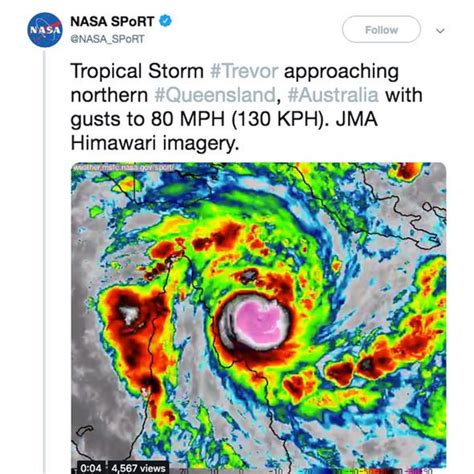474x474 pixels.
Task: Click the 0:04 video duration label
Action: [x=91, y=468]
